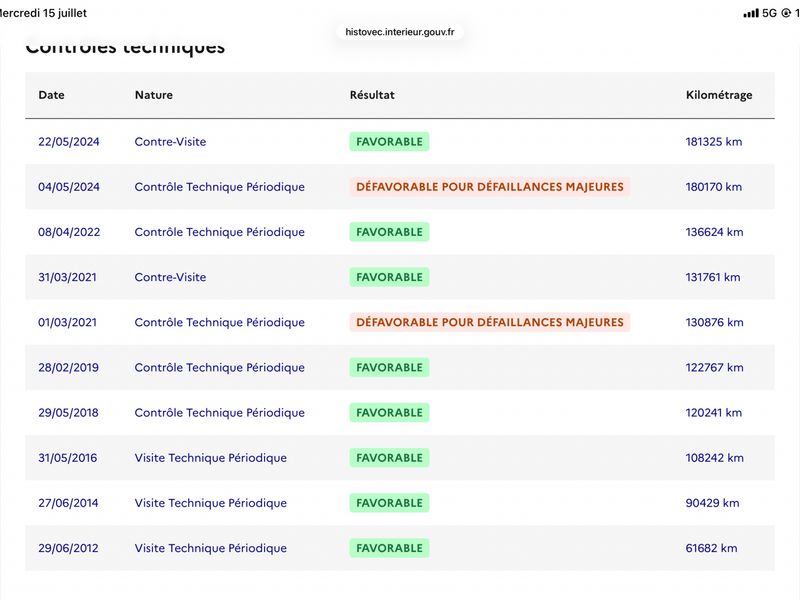
Task: Tap the cellular signal bars icon
Action: coord(751,13)
